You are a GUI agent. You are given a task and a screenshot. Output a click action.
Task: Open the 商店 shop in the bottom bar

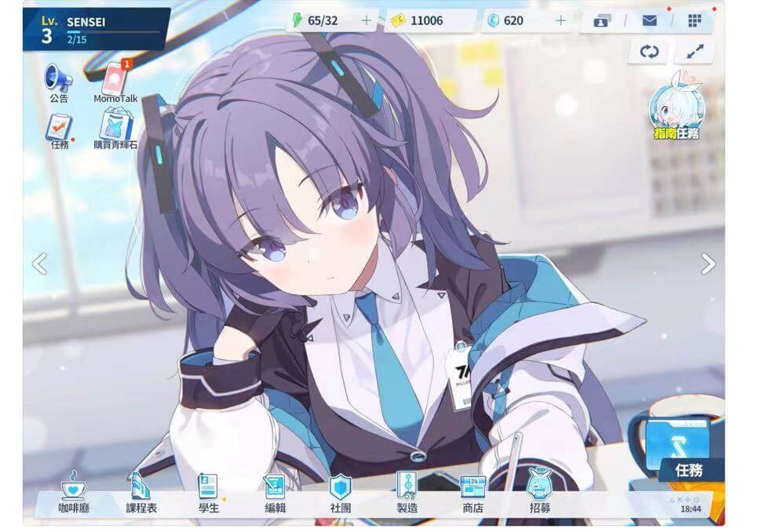(473, 494)
